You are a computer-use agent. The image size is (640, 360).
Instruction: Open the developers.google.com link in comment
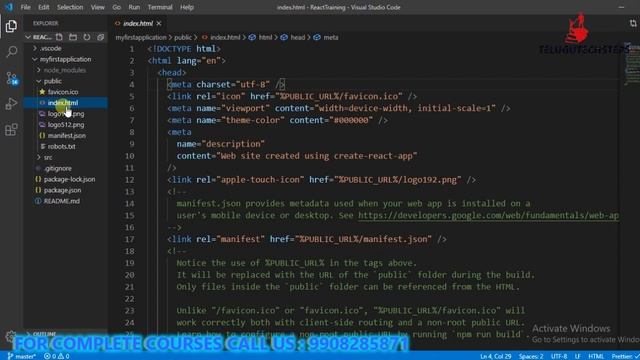click(488, 216)
